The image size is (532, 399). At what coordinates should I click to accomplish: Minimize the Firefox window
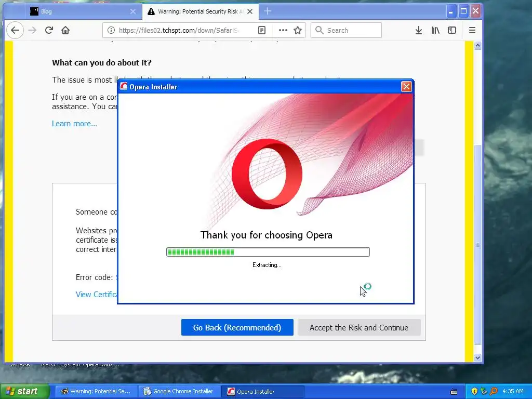point(450,11)
